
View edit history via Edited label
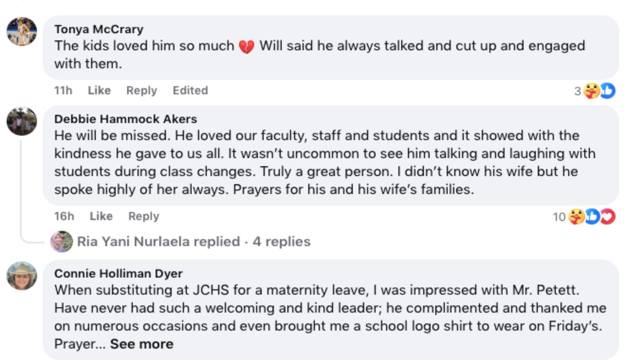(x=190, y=90)
